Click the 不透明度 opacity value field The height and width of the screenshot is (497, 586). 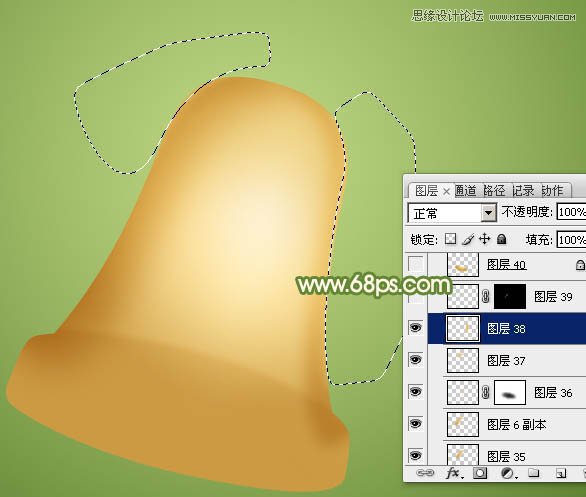(x=571, y=212)
